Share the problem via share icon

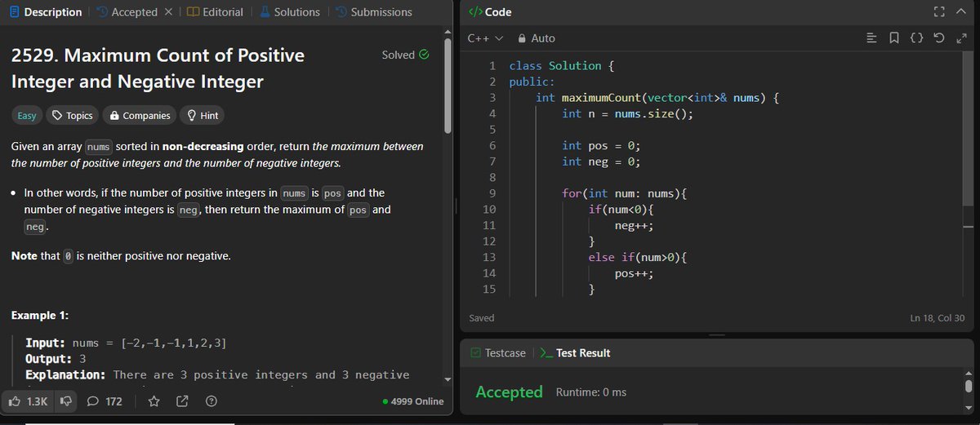point(182,401)
